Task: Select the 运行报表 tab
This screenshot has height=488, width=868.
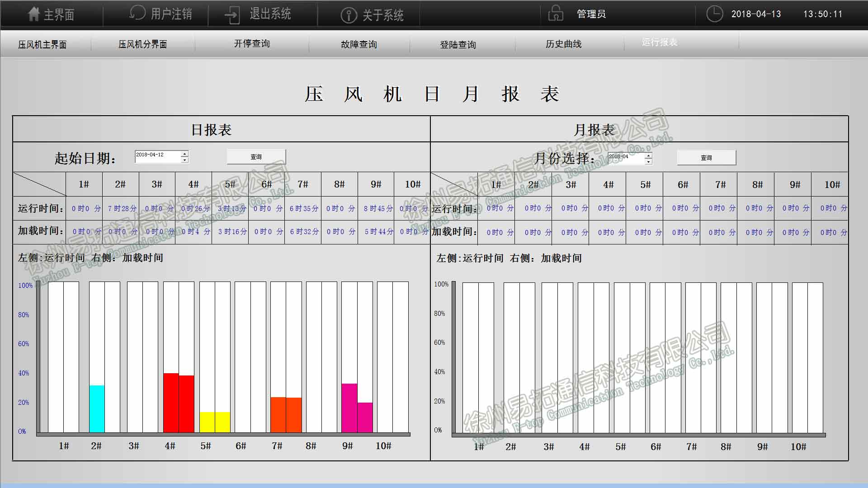Action: (659, 42)
